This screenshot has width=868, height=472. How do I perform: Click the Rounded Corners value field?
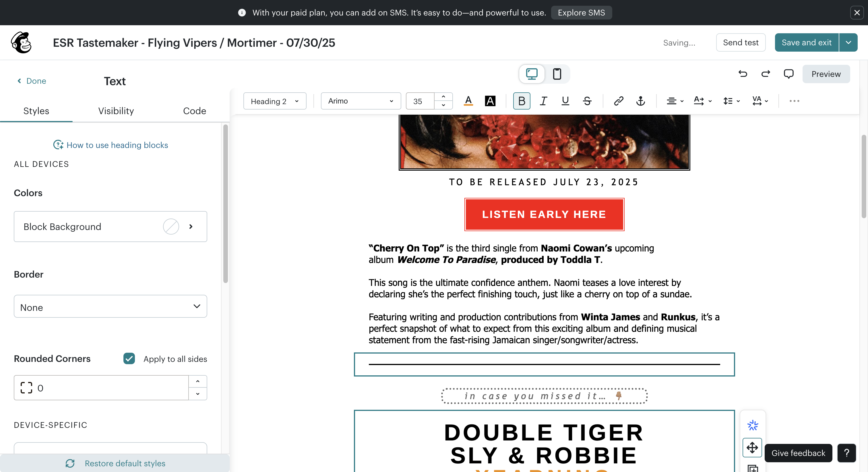[x=101, y=388]
